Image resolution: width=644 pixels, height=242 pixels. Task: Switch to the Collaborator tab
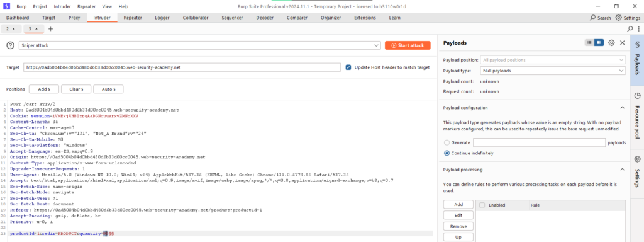pos(196,18)
